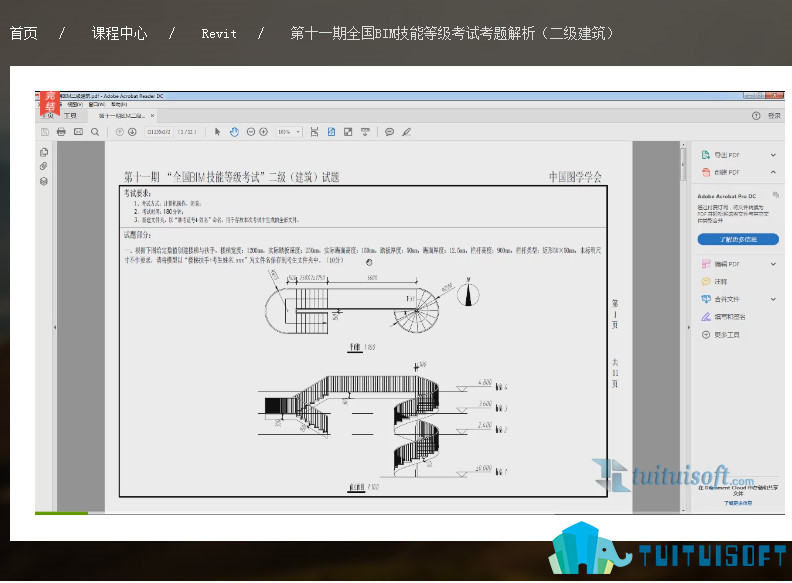Image resolution: width=792 pixels, height=583 pixels.
Task: Click the save file icon in Acrobat toolbar
Action: 44,132
